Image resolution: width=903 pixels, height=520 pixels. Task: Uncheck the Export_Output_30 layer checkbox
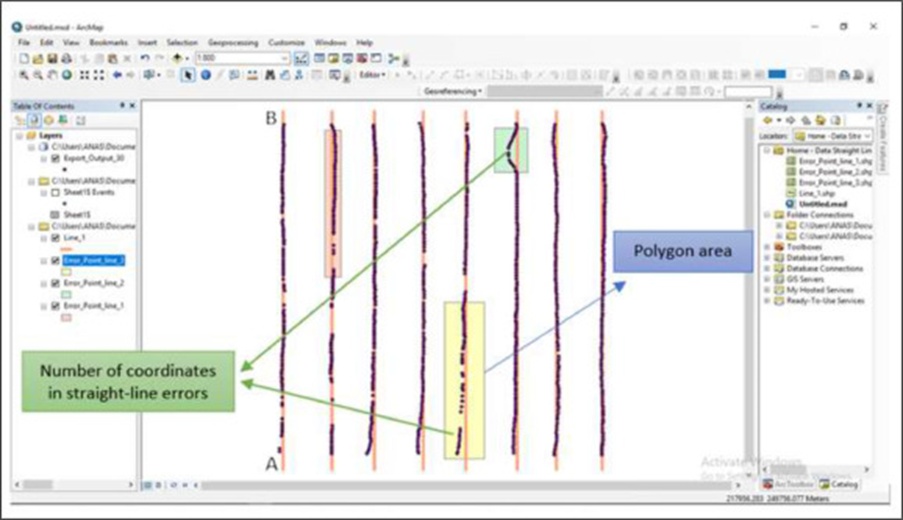pyautogui.click(x=55, y=158)
